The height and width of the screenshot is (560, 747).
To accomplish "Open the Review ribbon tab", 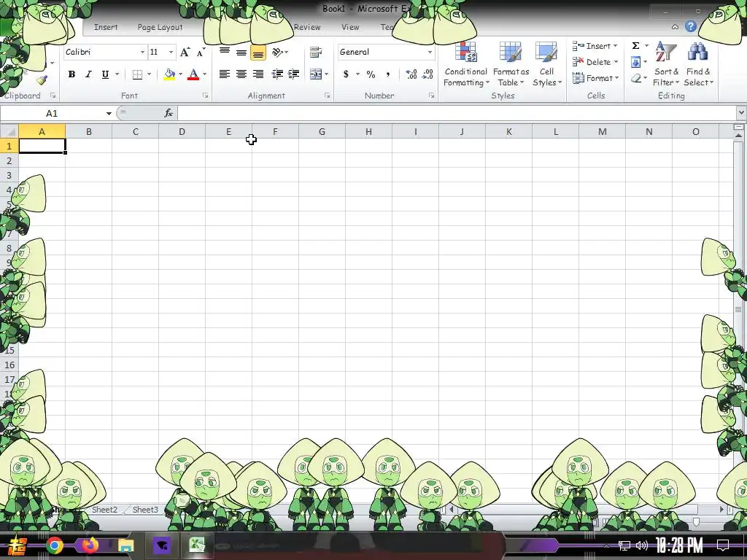I will click(x=307, y=27).
